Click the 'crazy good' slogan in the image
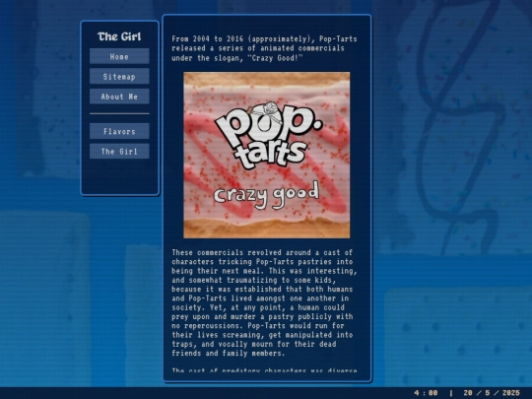Screen dimensions: 532x399 click(x=266, y=195)
